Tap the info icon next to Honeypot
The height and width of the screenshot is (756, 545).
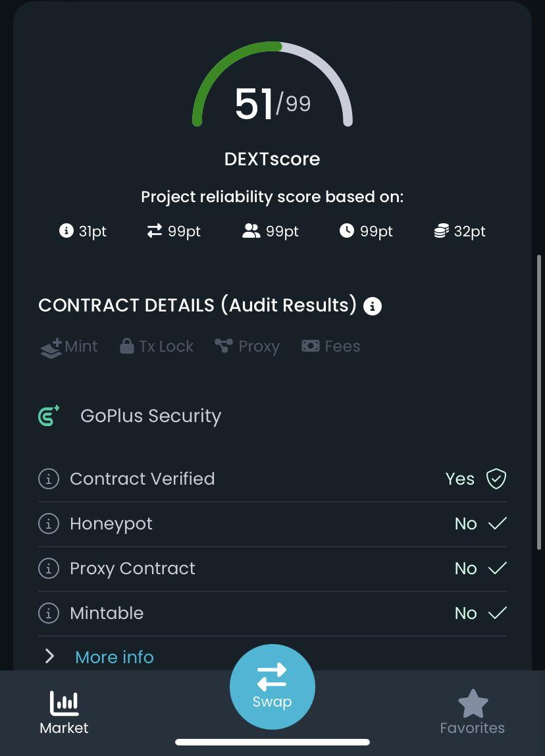point(49,524)
